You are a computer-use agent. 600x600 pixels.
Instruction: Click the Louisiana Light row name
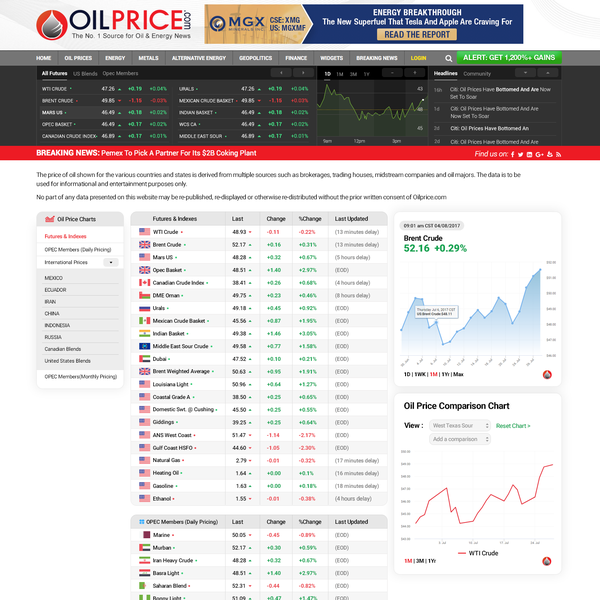170,384
